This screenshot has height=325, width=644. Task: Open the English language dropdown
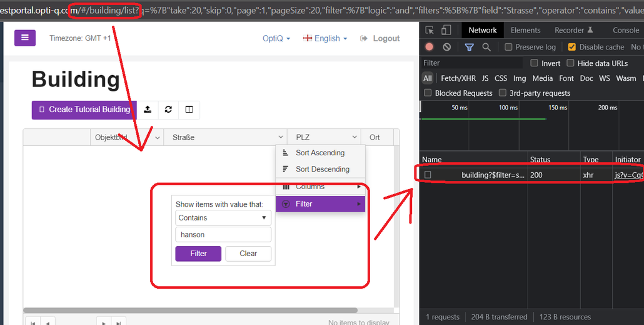(x=325, y=38)
